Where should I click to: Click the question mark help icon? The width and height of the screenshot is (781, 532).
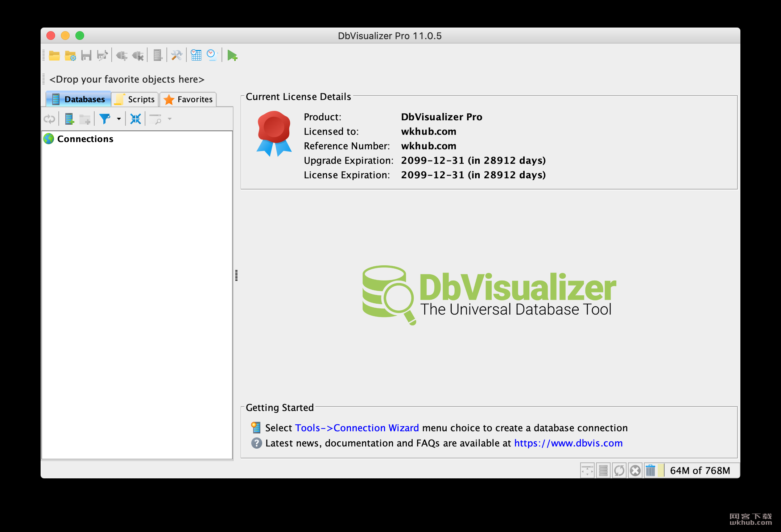(256, 443)
